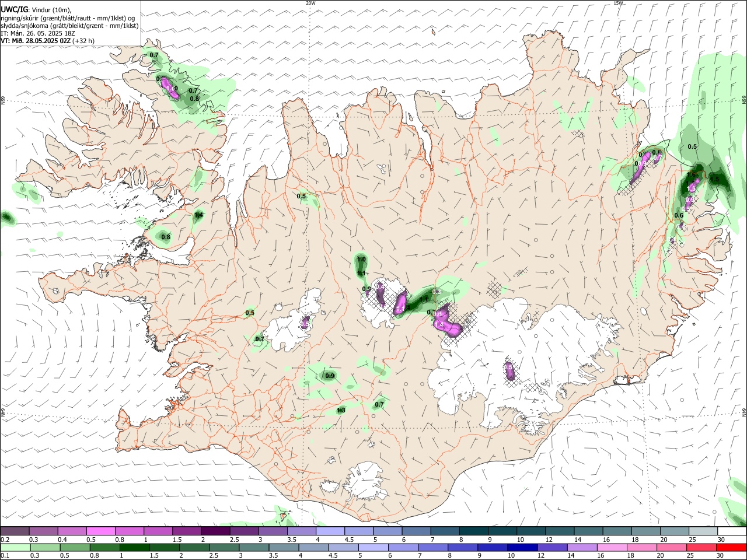Select the light pink 16–18 rain scale swatch

(x=612, y=548)
